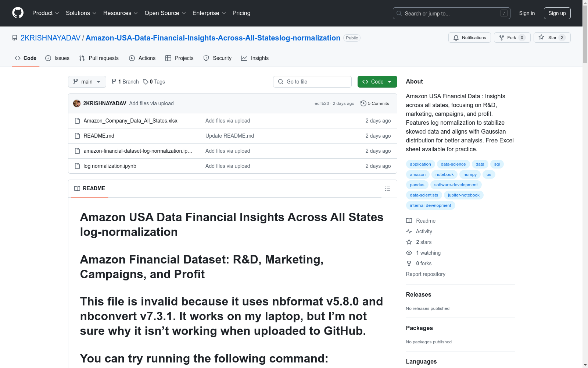Open the green Code dropdown button
588x368 pixels.
377,82
